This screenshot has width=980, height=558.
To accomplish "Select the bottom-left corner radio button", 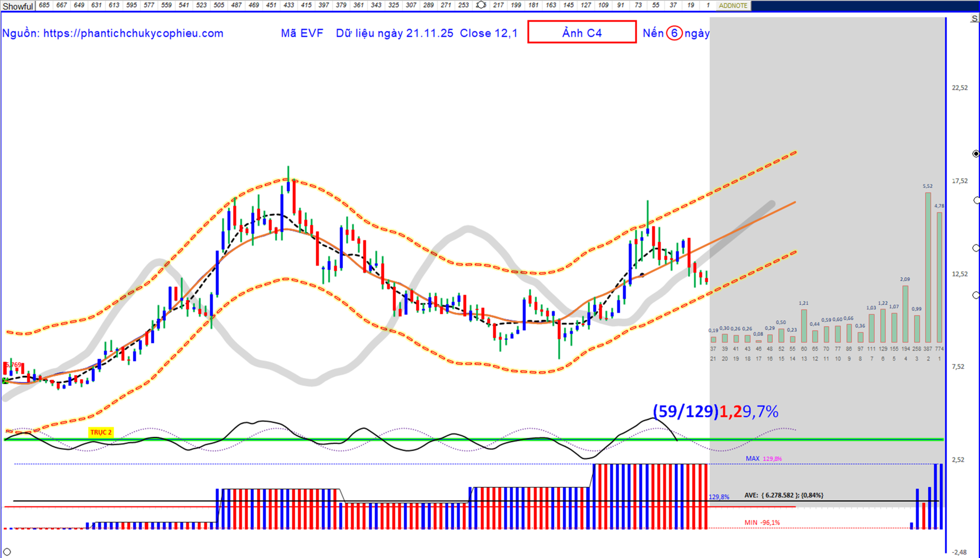I will pos(7,552).
